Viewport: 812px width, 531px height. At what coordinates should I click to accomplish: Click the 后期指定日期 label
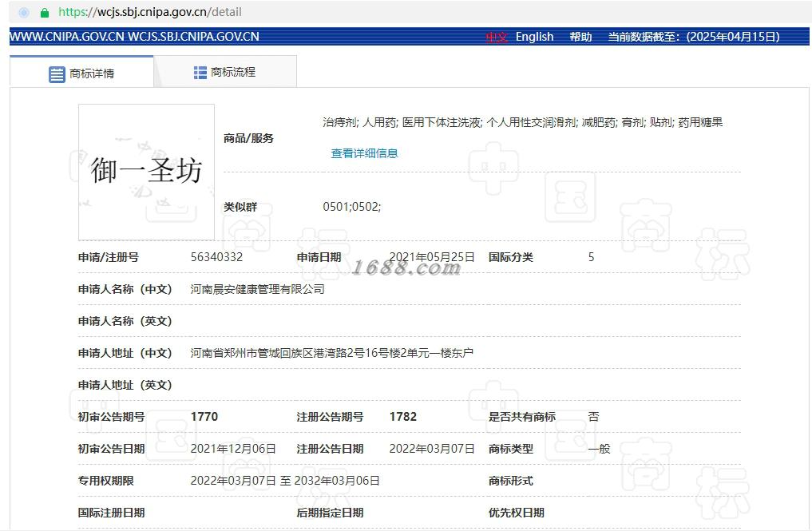[330, 513]
